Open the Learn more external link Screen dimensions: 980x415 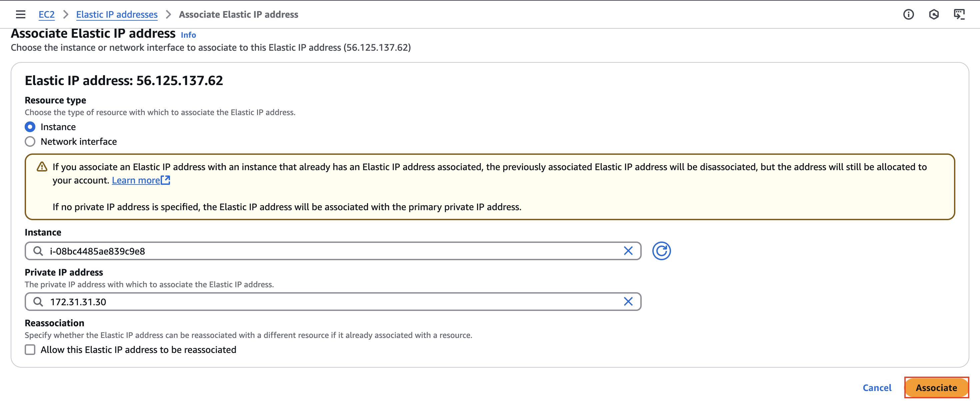[x=137, y=180]
